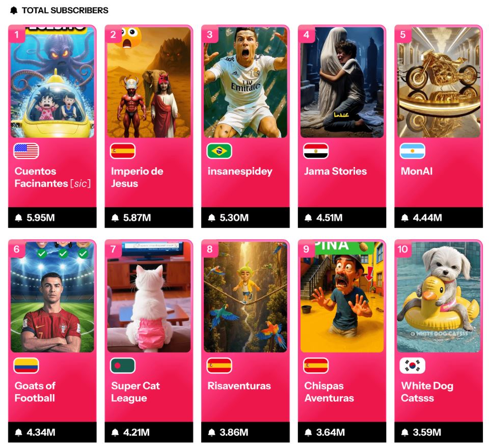
Task: Click the Egypt flag icon on Jama Stories
Action: point(316,151)
